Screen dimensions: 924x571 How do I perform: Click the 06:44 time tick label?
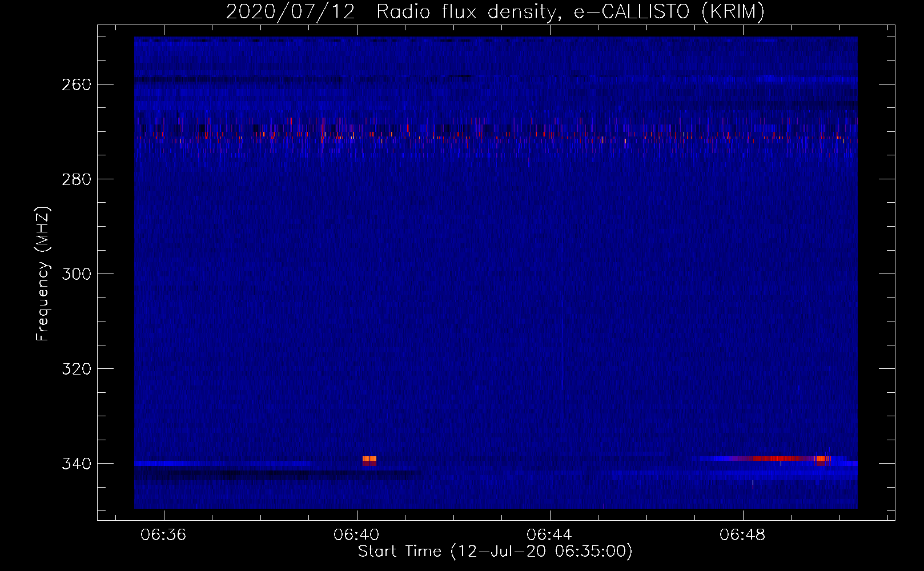pos(549,535)
